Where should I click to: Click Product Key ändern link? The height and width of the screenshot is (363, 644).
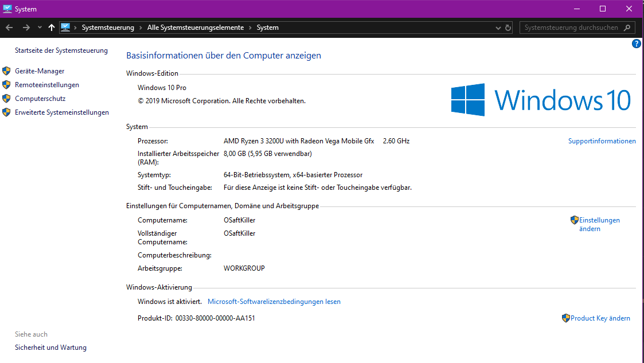[x=600, y=318]
